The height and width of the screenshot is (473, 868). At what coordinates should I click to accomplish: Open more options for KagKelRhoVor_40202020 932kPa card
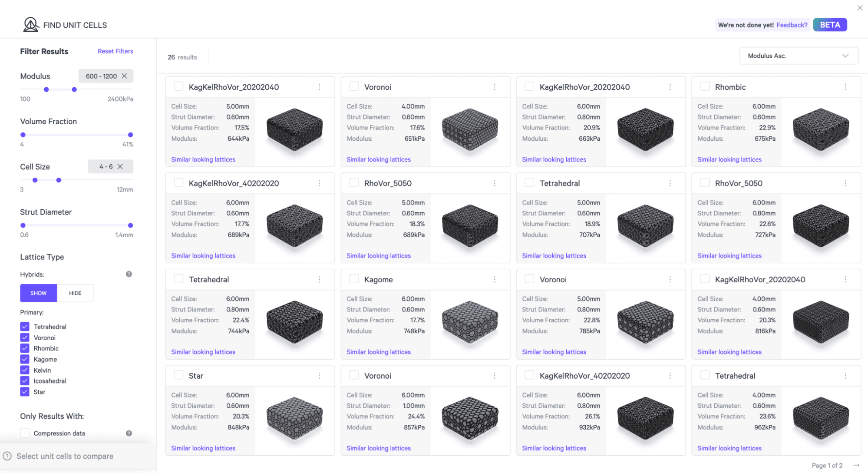[x=670, y=375]
